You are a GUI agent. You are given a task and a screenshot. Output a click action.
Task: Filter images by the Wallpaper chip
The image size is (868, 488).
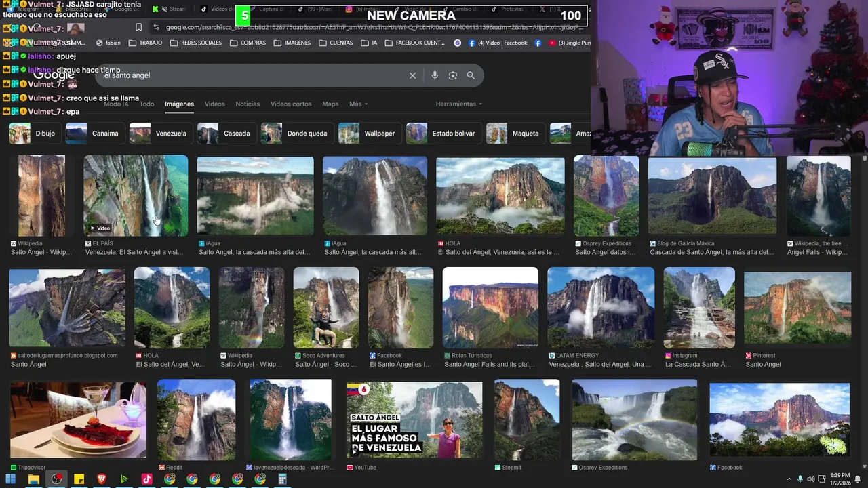(369, 134)
